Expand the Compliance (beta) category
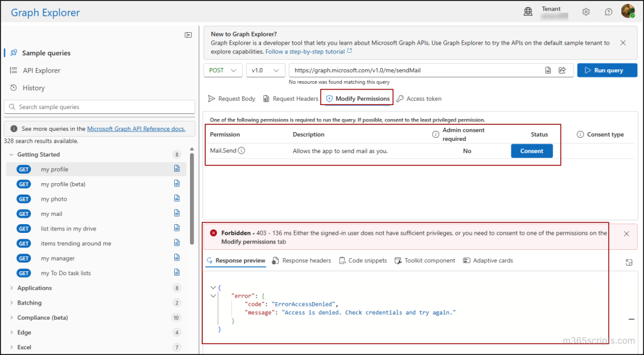 11,317
